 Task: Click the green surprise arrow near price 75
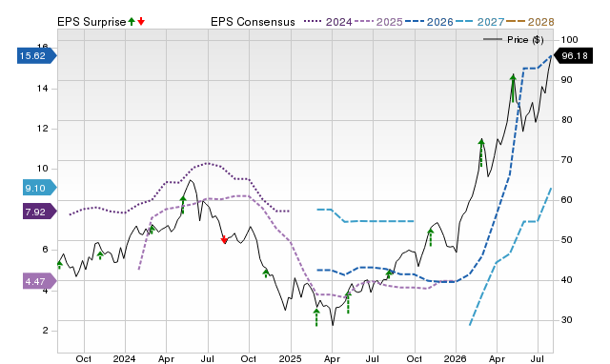(x=481, y=152)
